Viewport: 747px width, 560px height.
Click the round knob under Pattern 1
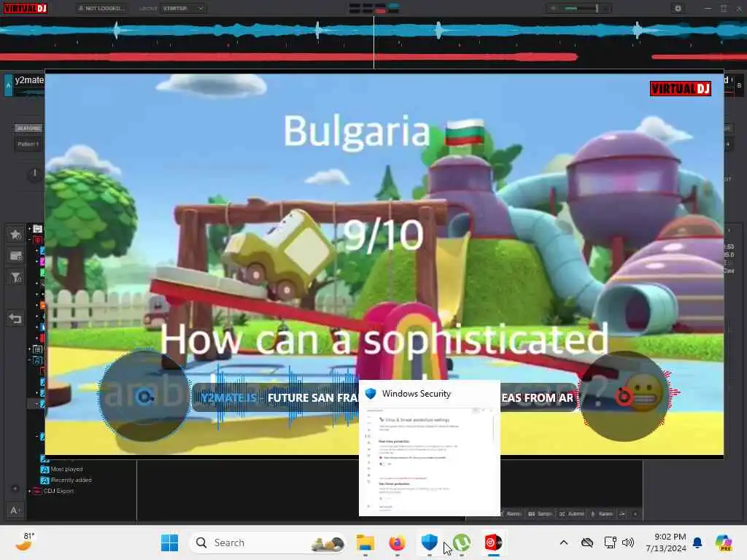[34, 174]
